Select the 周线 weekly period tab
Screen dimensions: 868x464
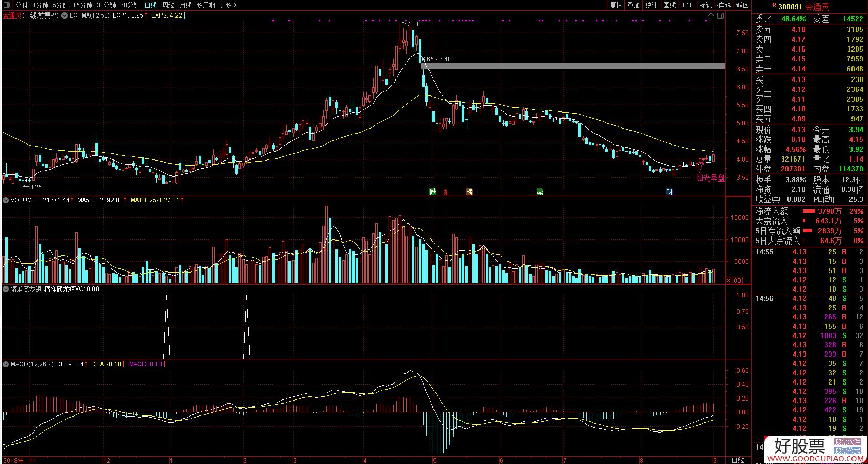click(168, 5)
